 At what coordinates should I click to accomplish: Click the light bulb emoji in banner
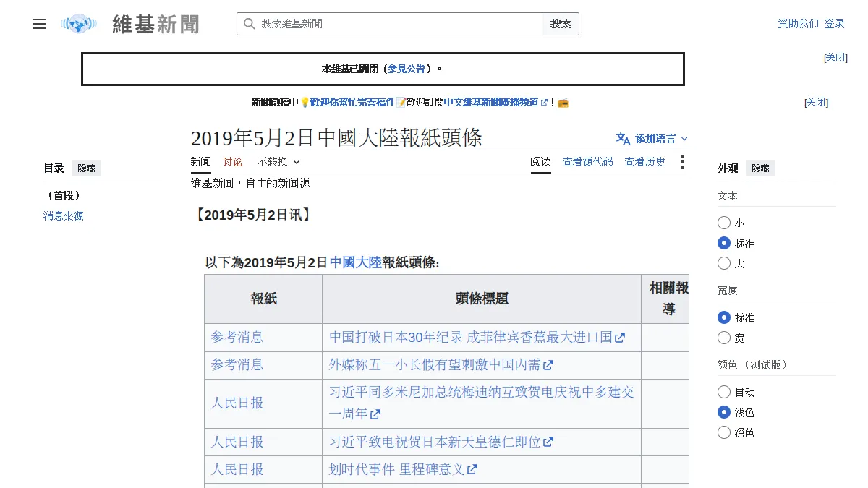coord(305,103)
